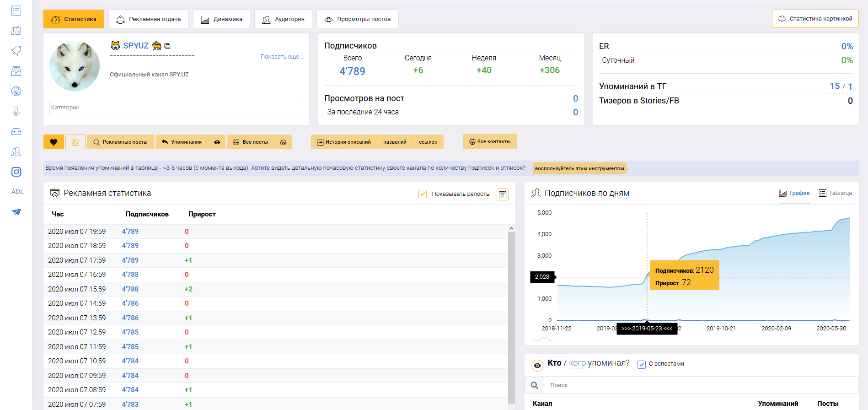Click the monthly subscribers value +306

[549, 70]
